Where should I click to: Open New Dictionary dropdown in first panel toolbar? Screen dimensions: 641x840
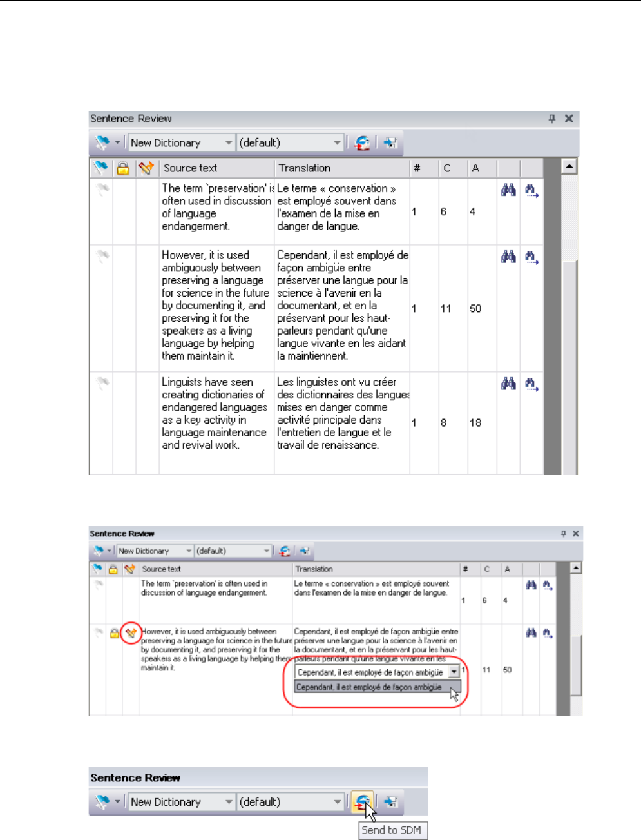(x=229, y=143)
